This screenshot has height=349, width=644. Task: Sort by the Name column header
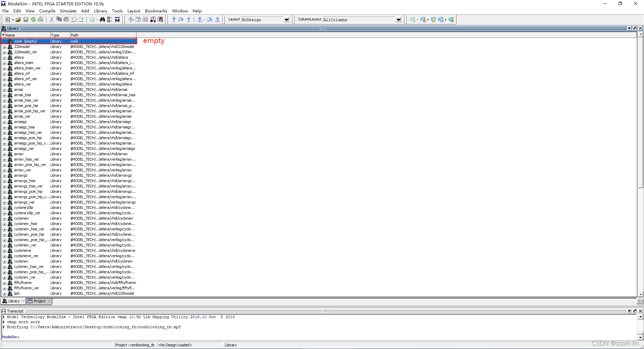28,35
